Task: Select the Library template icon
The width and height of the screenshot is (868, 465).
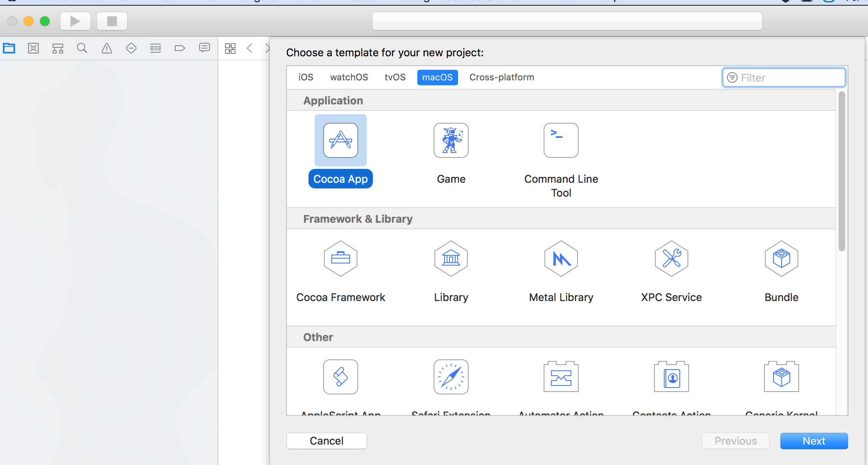Action: pos(451,259)
